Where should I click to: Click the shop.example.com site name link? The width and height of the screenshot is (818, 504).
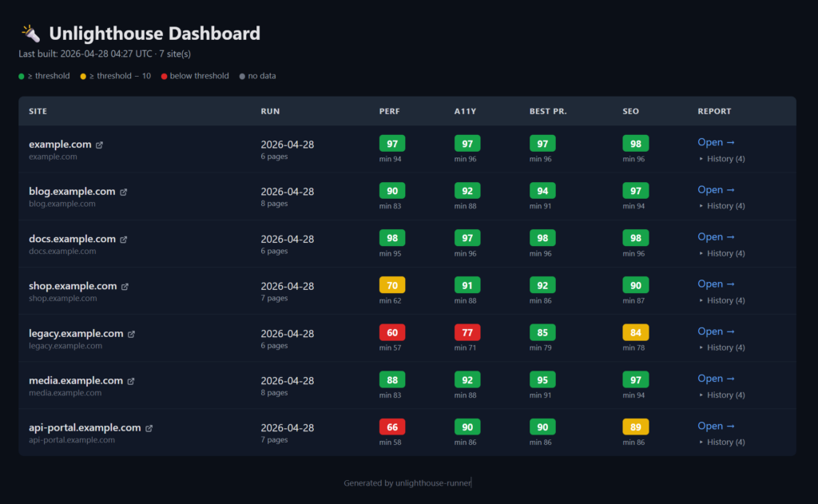[x=73, y=286]
